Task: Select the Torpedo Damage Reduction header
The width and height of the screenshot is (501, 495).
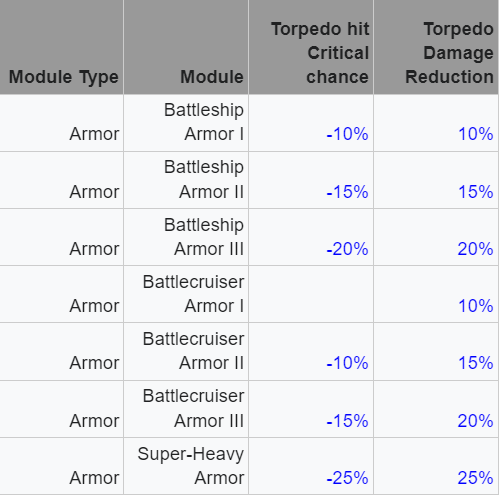Action: coord(436,47)
